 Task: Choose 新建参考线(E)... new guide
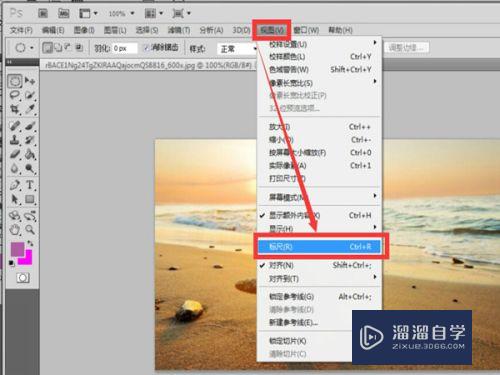(x=305, y=323)
